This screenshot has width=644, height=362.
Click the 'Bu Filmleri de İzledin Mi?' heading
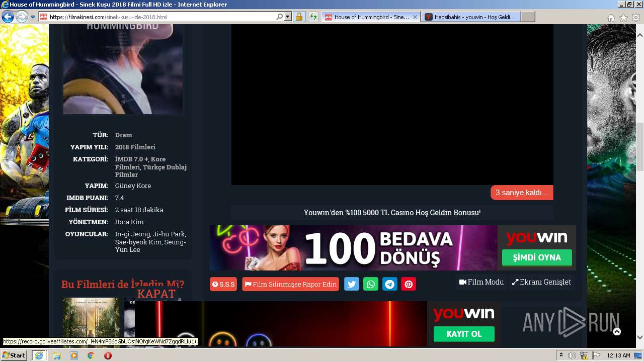123,284
